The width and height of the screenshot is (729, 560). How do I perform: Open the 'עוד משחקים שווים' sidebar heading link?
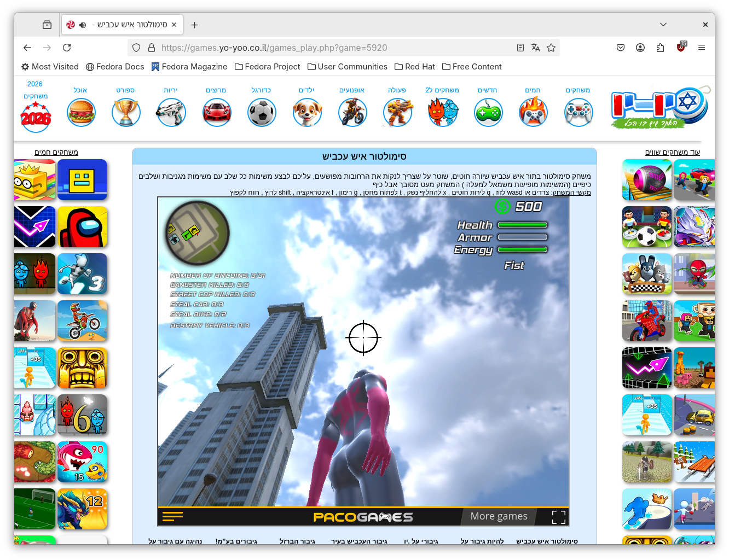click(673, 152)
